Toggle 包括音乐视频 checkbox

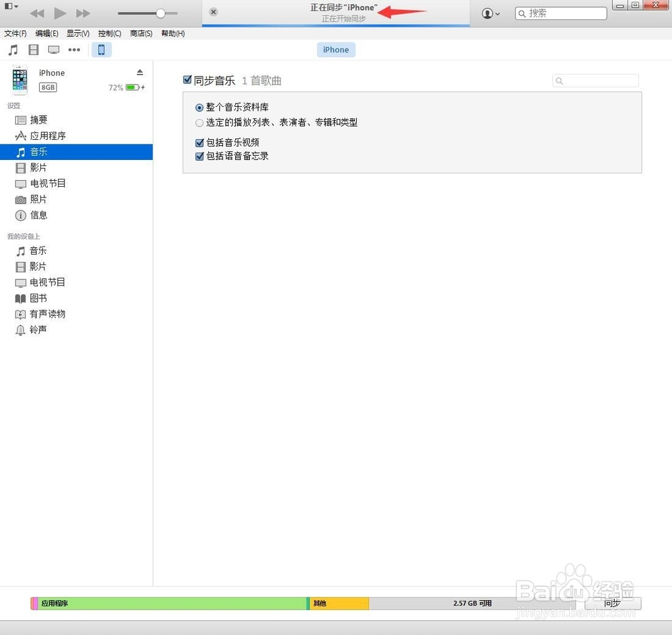click(x=200, y=142)
